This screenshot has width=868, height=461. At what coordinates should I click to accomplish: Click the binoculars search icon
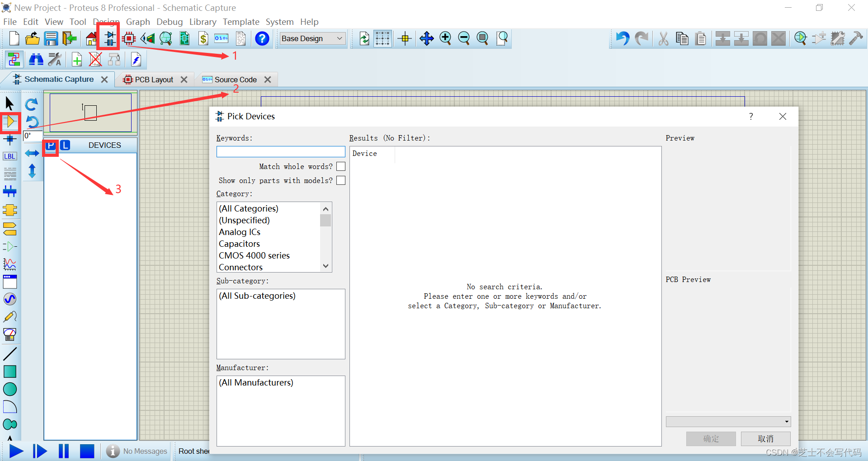coord(36,59)
